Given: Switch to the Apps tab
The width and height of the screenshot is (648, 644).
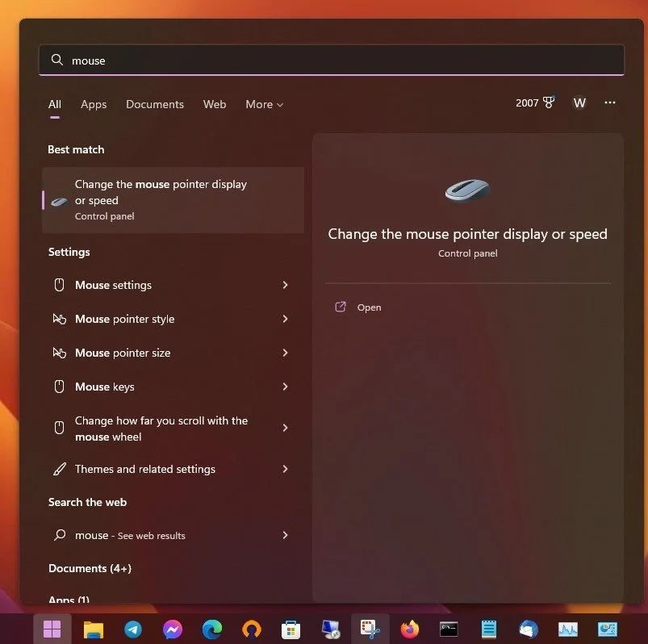Looking at the screenshot, I should pyautogui.click(x=94, y=104).
